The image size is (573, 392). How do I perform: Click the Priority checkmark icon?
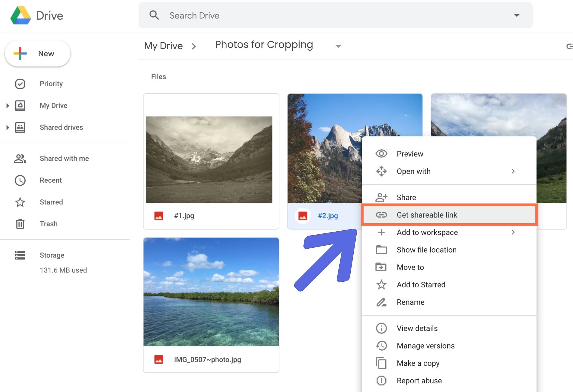coord(20,84)
